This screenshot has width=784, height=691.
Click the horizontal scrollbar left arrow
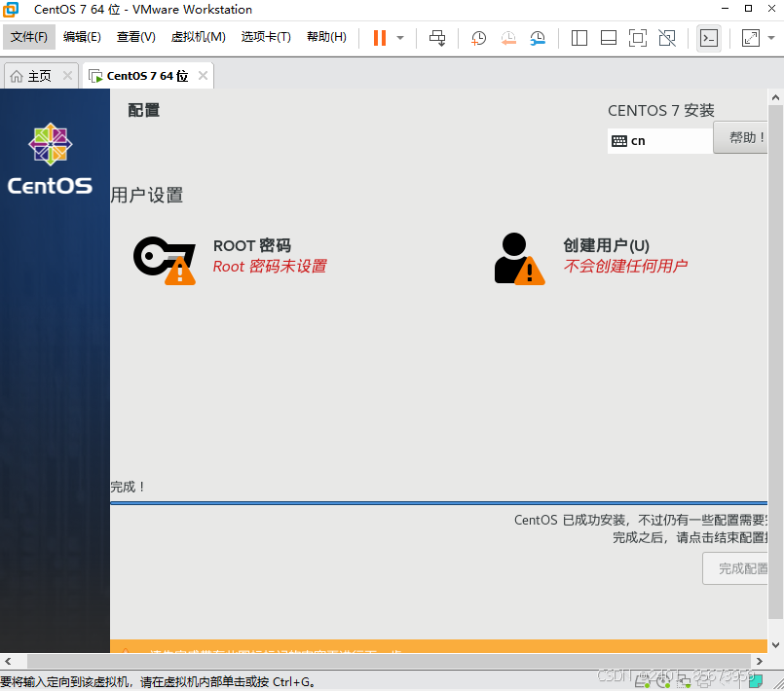click(x=8, y=661)
